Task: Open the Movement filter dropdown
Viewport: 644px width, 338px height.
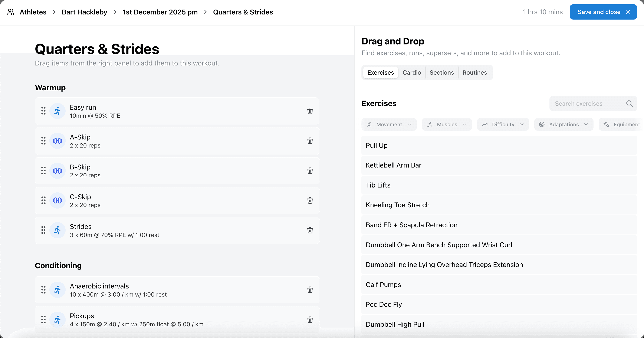Action: click(x=389, y=124)
